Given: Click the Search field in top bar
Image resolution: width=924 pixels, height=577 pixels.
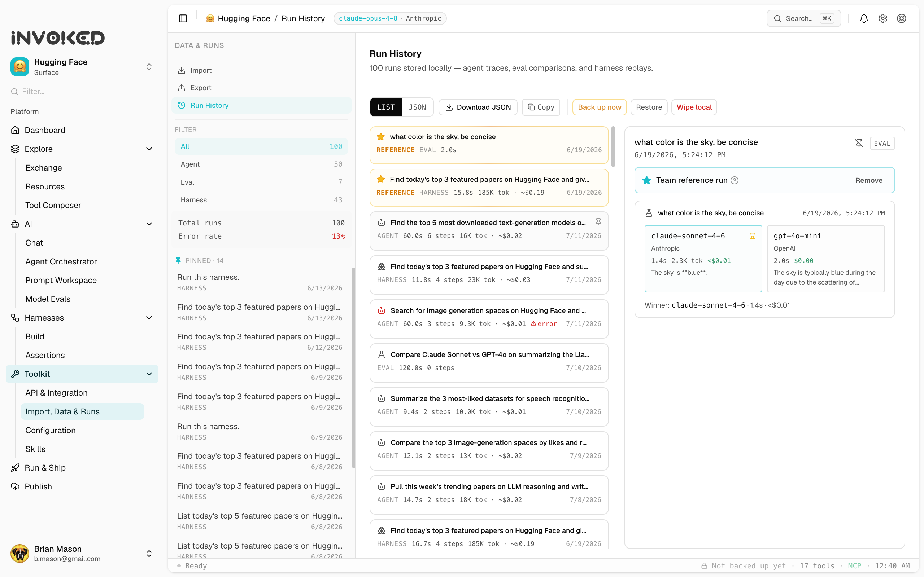Looking at the screenshot, I should click(803, 18).
